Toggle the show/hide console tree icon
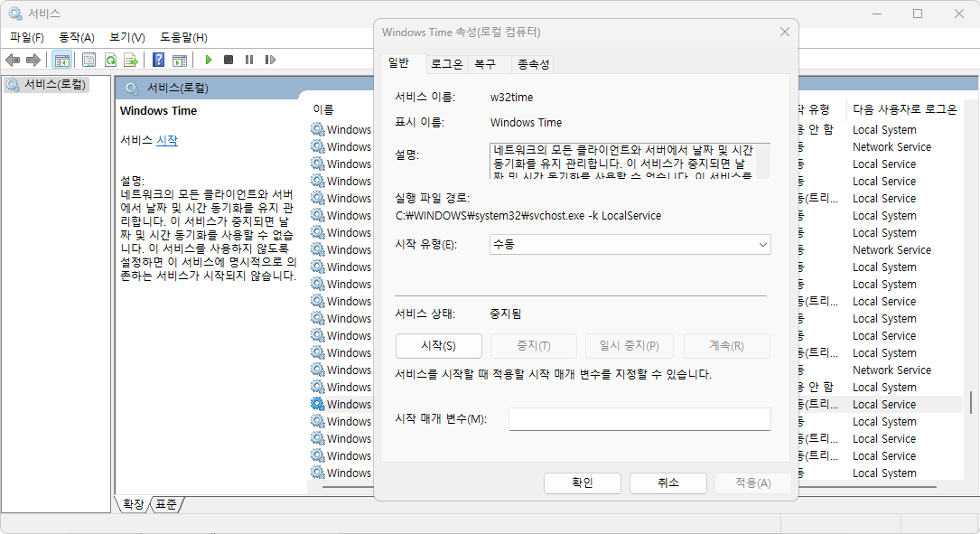Screen dimensions: 980x534 coord(62,60)
